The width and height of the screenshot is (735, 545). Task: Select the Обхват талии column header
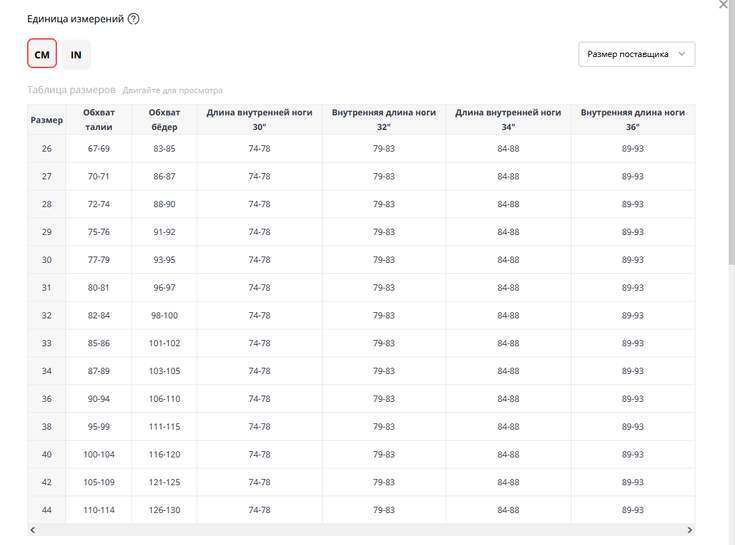[98, 120]
